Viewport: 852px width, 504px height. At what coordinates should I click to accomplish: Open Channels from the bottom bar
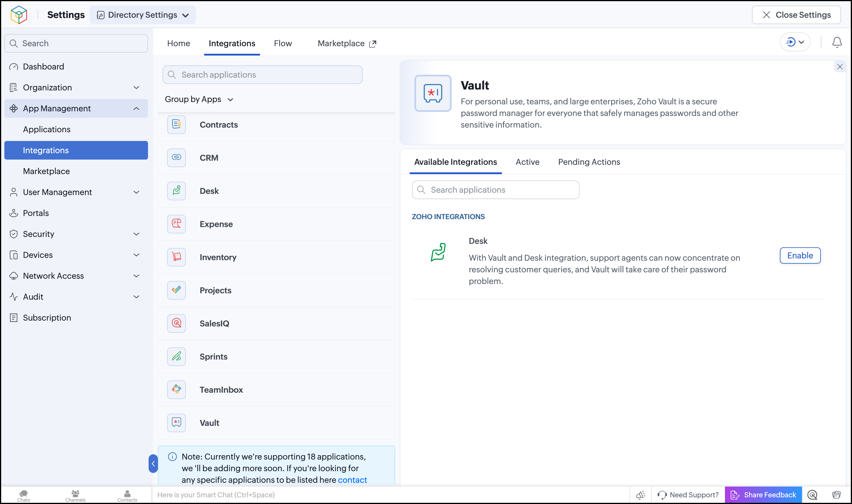[75, 496]
